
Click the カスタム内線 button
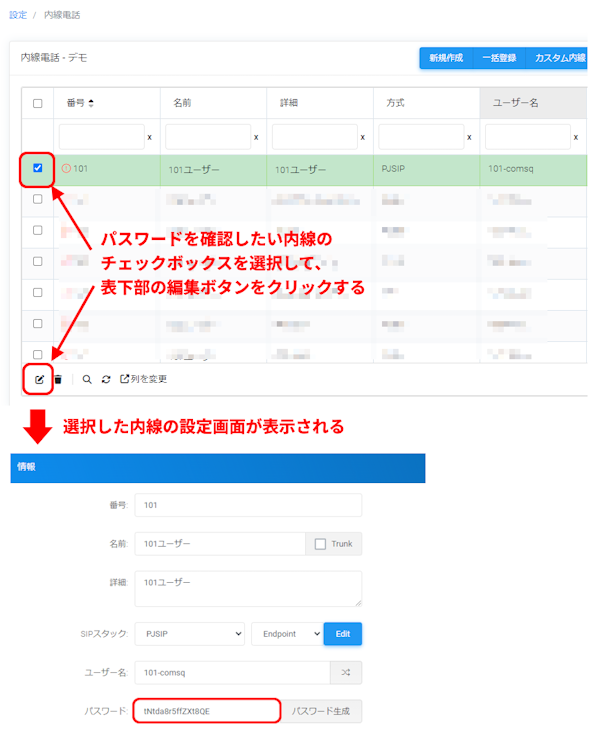[x=559, y=58]
